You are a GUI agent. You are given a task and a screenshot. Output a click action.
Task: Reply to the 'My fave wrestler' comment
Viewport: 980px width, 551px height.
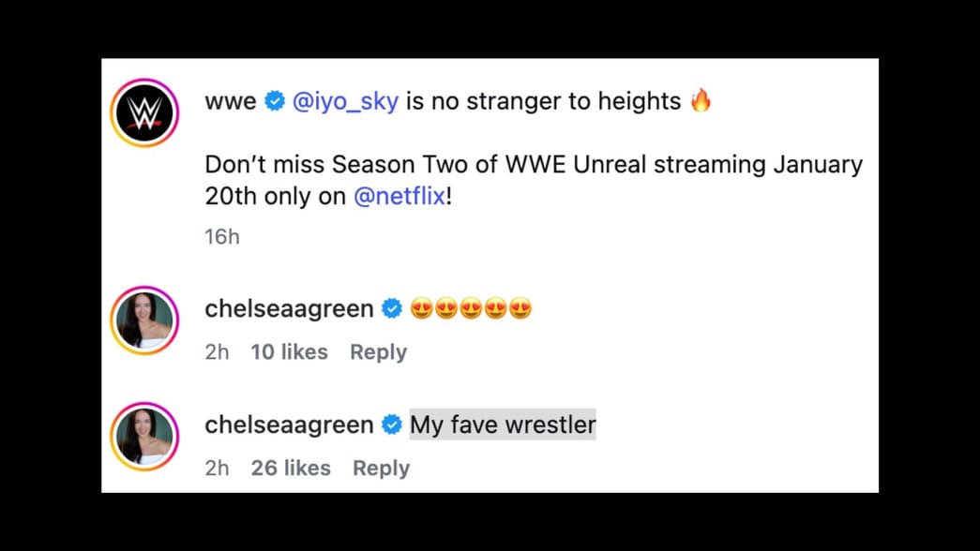tap(381, 467)
